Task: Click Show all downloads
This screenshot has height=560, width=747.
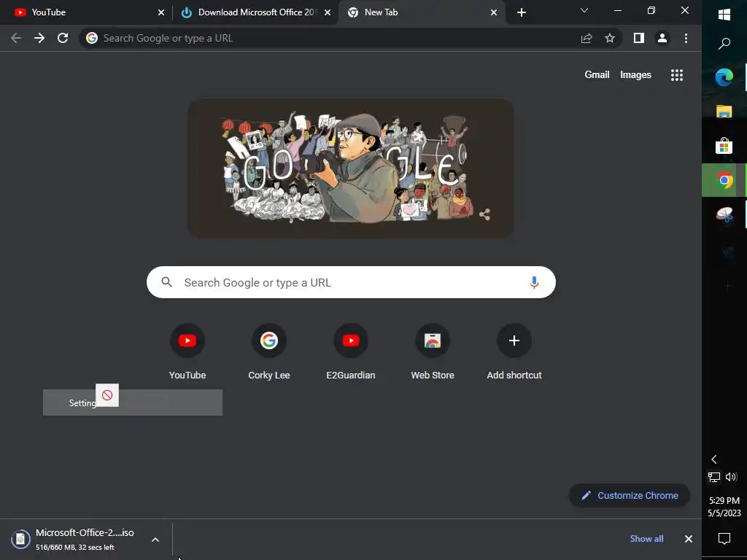Action: 646,539
